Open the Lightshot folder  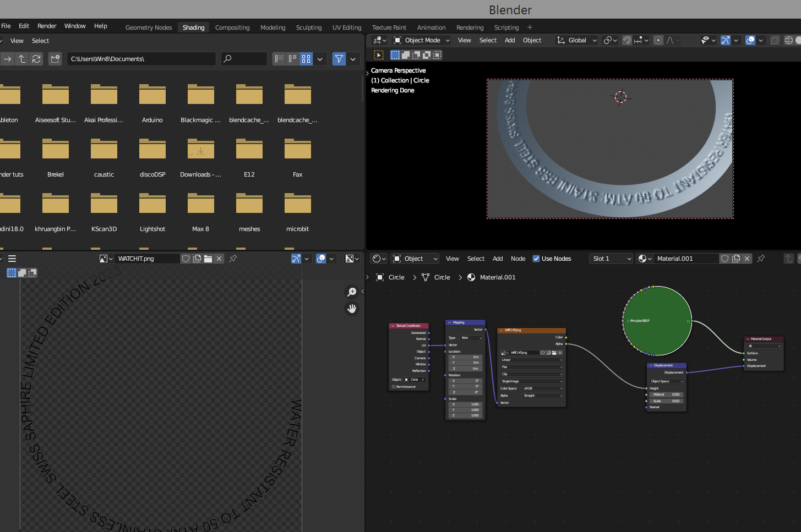[152, 212]
